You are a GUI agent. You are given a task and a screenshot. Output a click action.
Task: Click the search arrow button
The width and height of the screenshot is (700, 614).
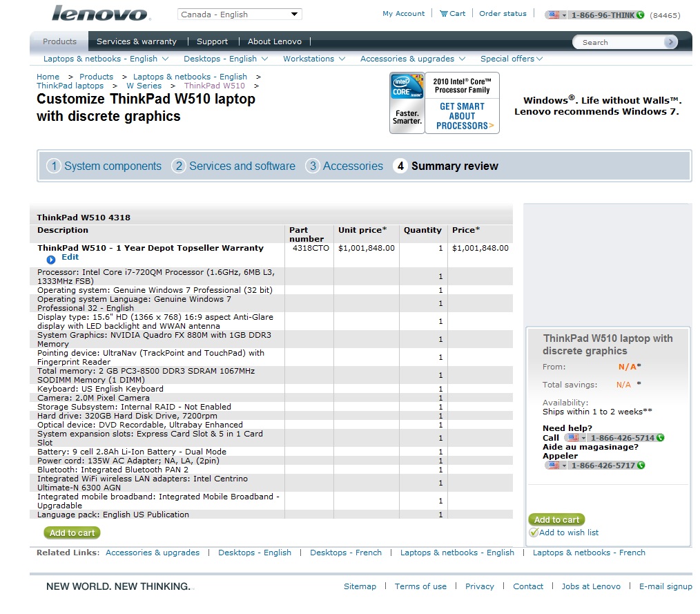[x=670, y=42]
